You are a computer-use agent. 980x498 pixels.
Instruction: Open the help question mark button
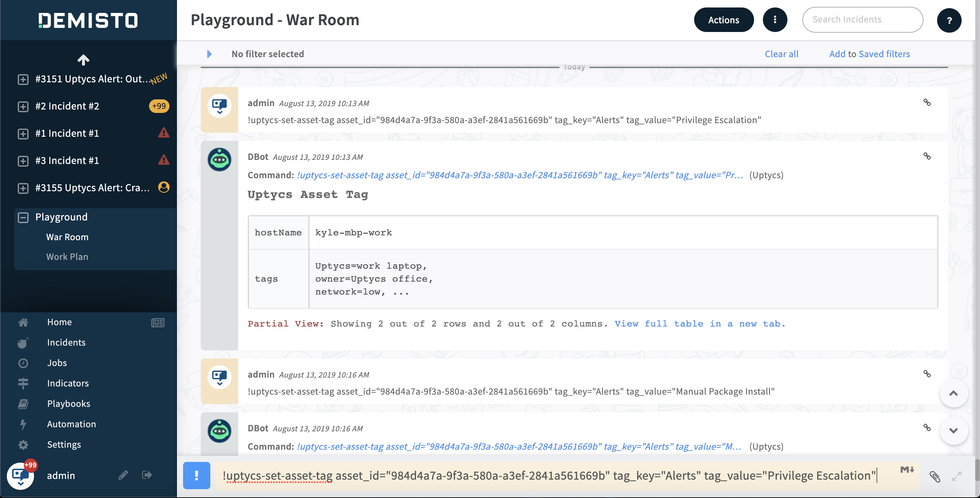[x=949, y=20]
